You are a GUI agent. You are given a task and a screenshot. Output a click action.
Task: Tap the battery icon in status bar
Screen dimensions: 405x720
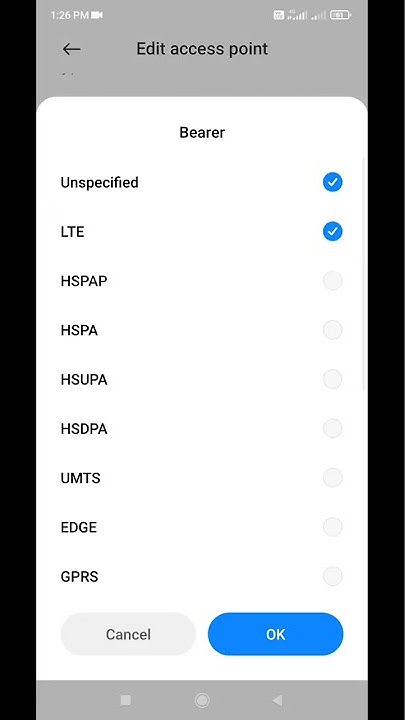click(x=340, y=15)
